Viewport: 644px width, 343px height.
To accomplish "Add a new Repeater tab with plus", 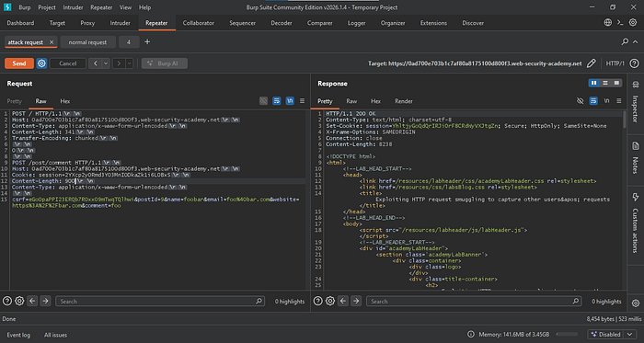I will pyautogui.click(x=147, y=42).
